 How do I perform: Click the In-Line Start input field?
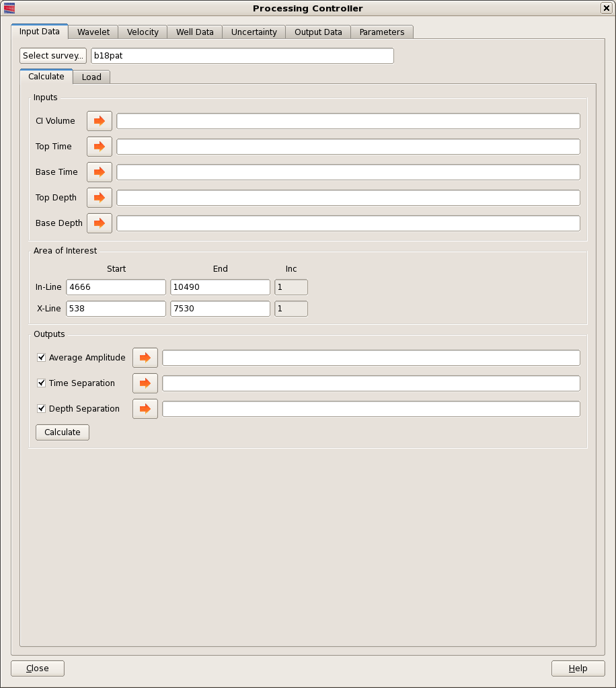tap(116, 287)
